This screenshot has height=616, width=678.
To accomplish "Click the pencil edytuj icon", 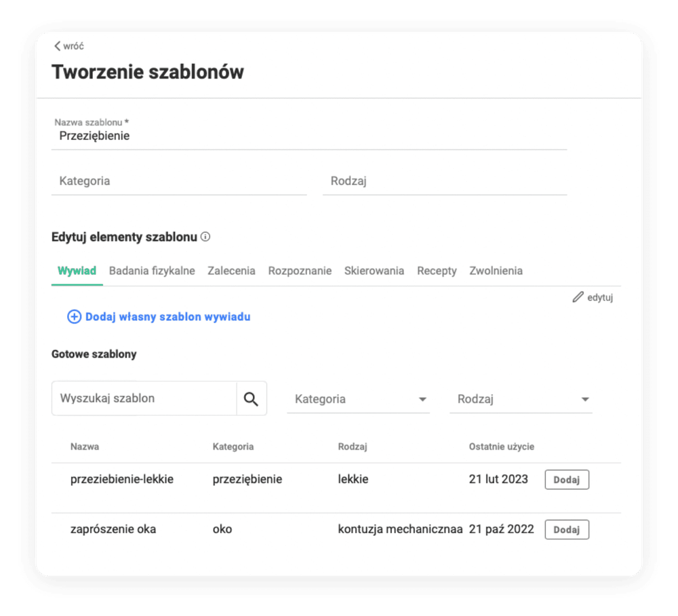I will [578, 297].
